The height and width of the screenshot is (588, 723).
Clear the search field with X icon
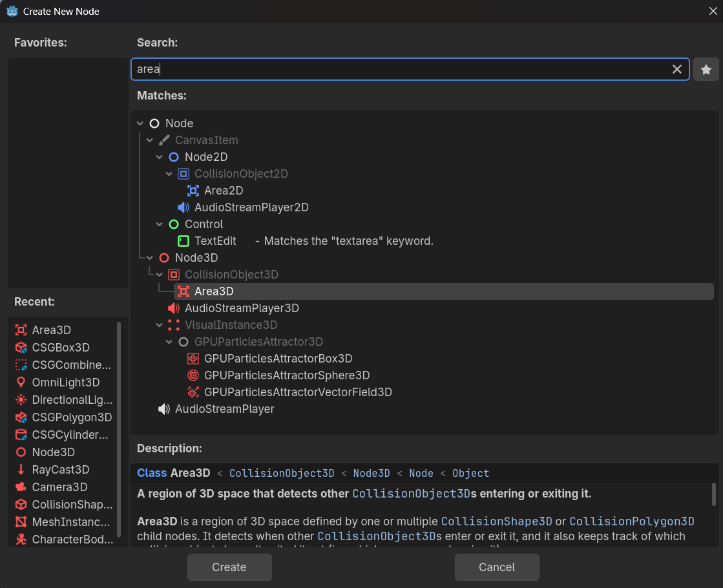point(676,69)
